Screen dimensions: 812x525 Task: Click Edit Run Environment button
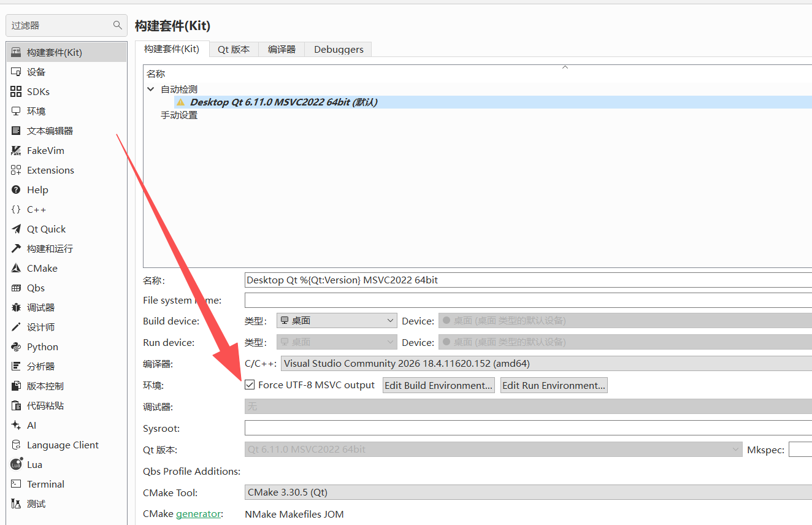point(554,385)
